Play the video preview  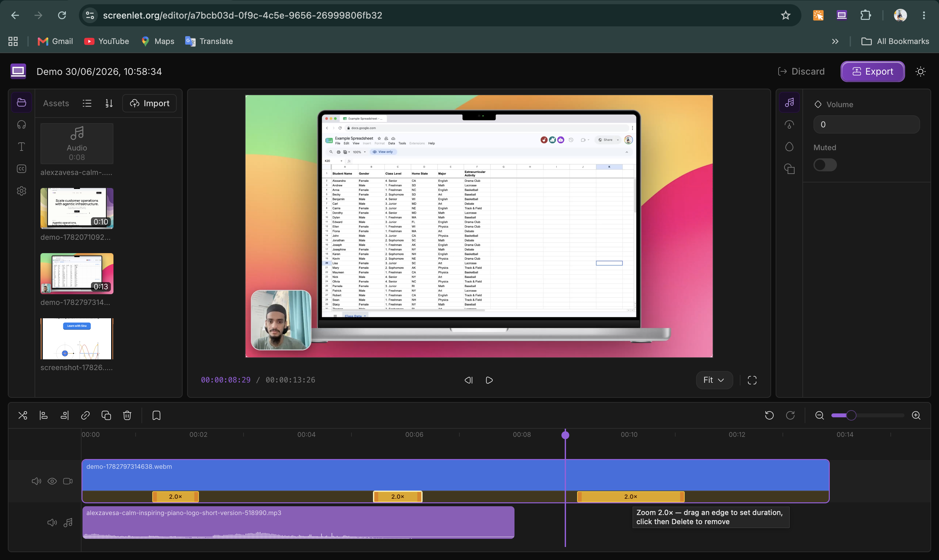489,380
